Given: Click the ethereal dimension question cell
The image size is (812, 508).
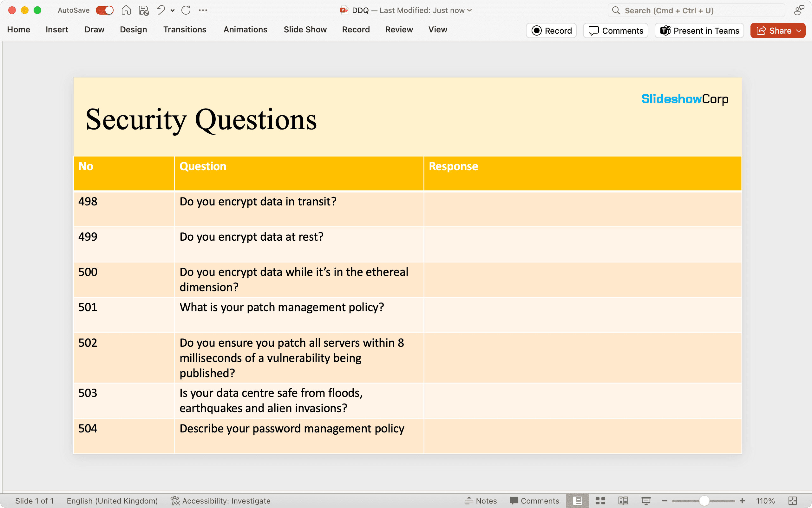Looking at the screenshot, I should [x=299, y=279].
